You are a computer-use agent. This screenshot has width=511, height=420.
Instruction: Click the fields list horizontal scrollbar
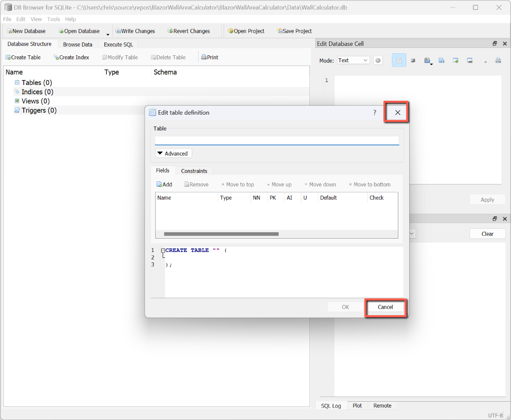(x=221, y=234)
